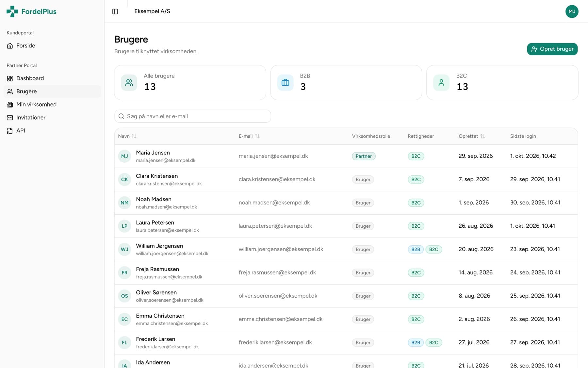
Task: Click the date 8. aug. 2026
Action: (x=474, y=296)
